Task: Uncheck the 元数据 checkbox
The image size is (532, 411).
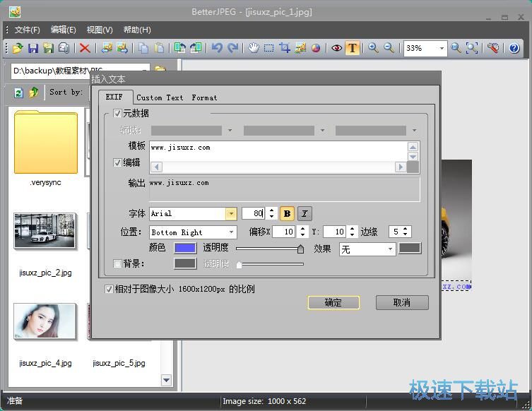Action: [x=117, y=113]
